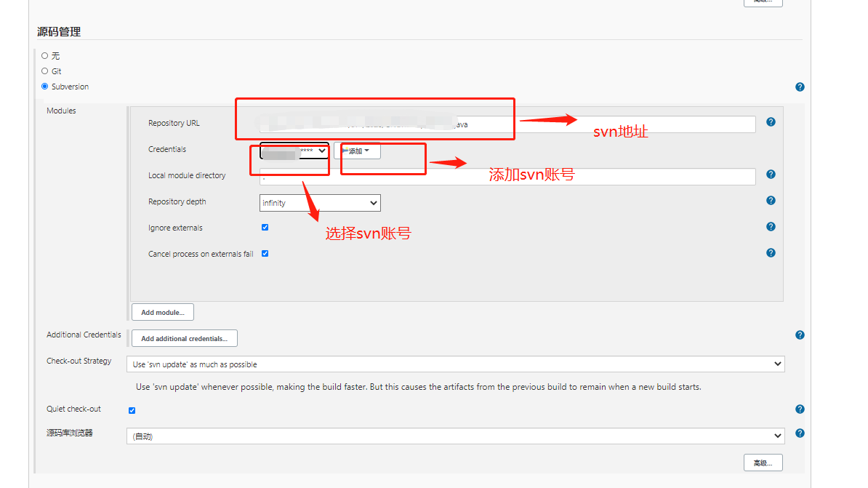Toggle the Quiet check-out checkbox

tap(132, 410)
